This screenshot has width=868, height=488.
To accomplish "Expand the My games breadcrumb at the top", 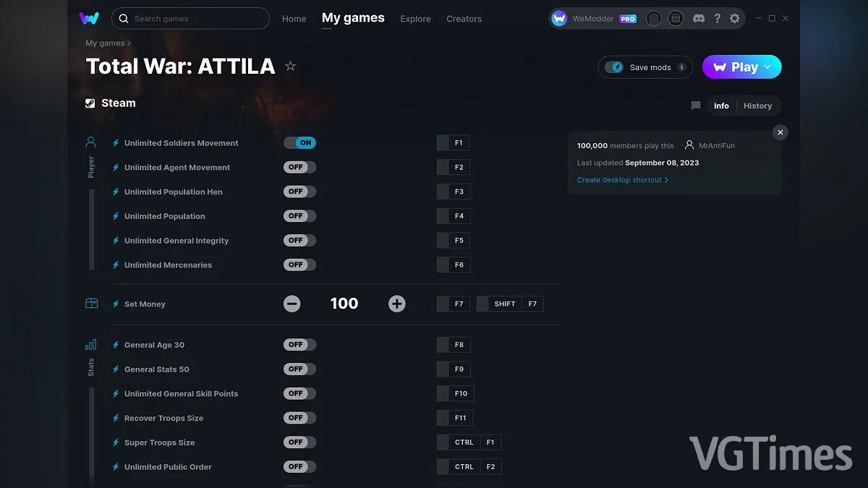I will point(105,43).
